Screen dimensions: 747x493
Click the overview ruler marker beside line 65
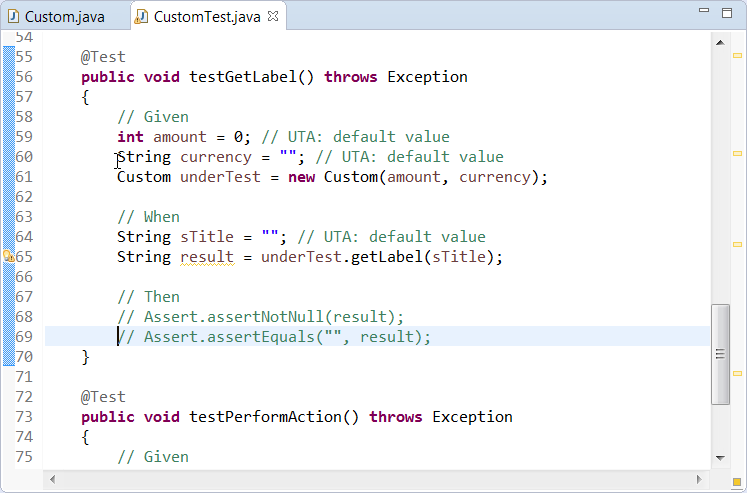[x=737, y=244]
